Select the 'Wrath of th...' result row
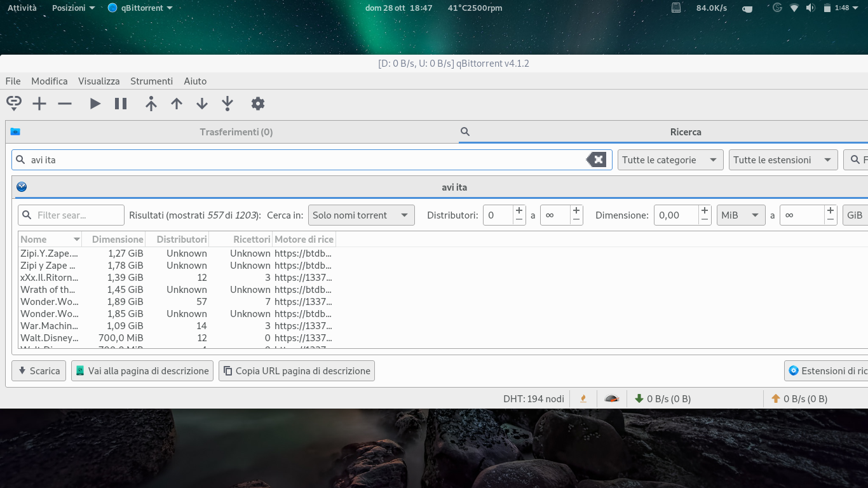Image resolution: width=868 pixels, height=488 pixels. click(x=177, y=290)
